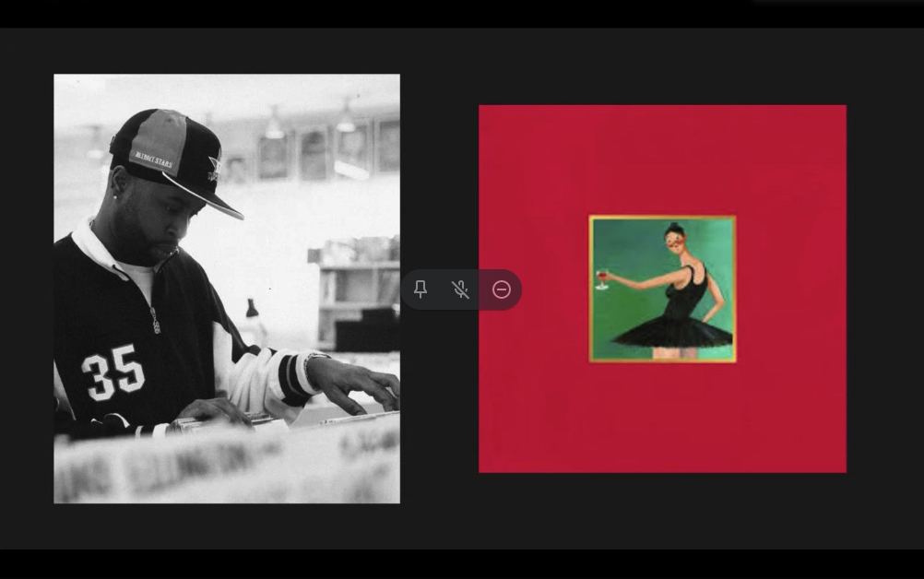Pin the participant using the pin icon
924x579 pixels.
[x=421, y=289]
